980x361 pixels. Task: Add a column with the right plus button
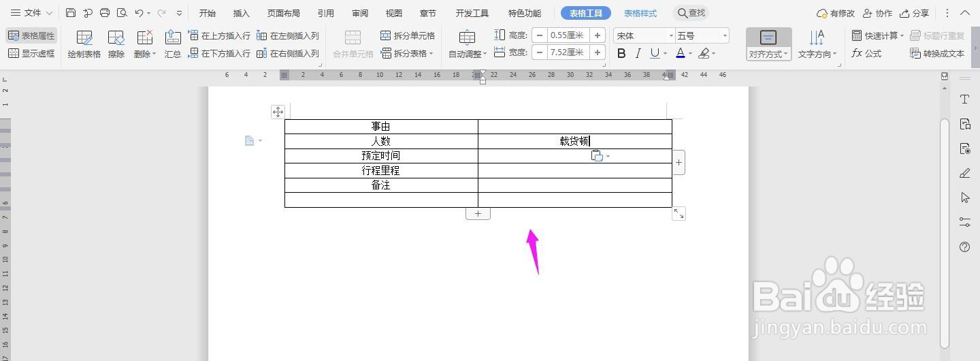(x=679, y=162)
